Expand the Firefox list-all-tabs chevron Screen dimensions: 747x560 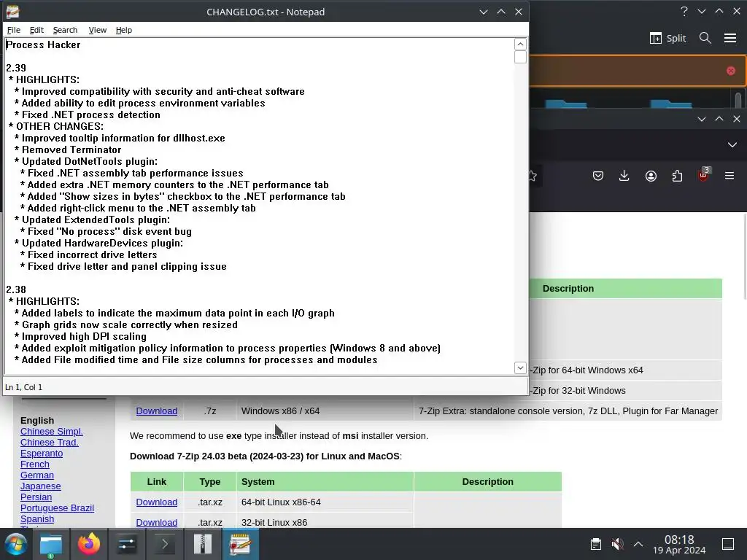coord(732,145)
